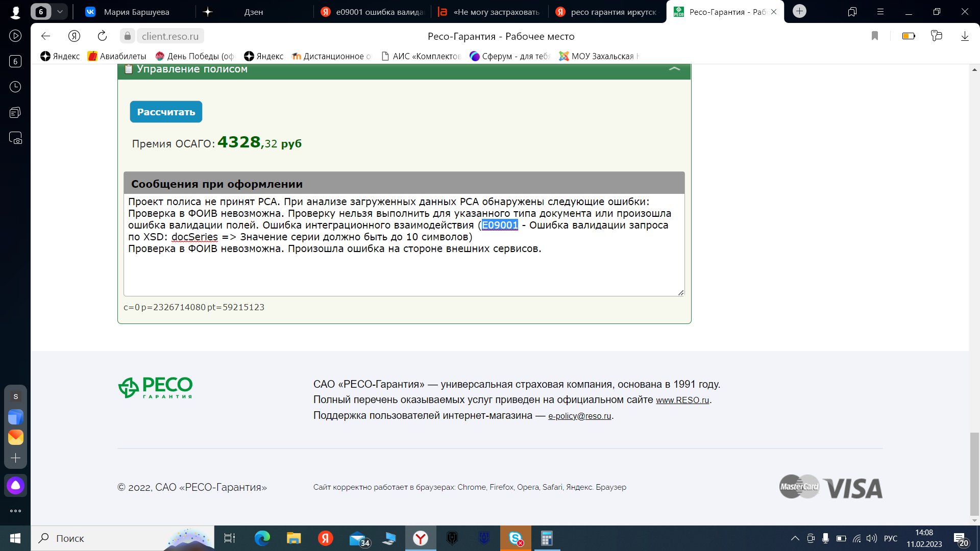Open the extensions icon in the browser toolbar
The height and width of the screenshot is (551, 980).
coord(937,36)
